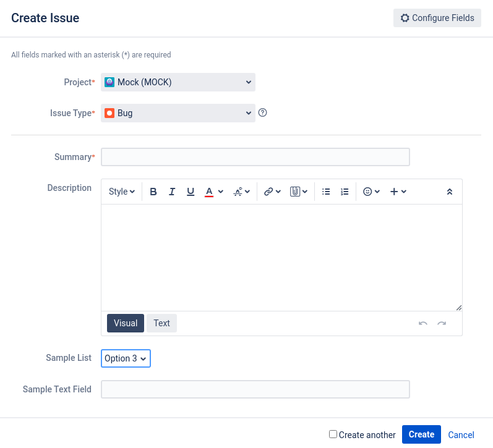Viewport: 493px width, 448px height.
Task: Click inside the Description text area
Action: pyautogui.click(x=281, y=258)
